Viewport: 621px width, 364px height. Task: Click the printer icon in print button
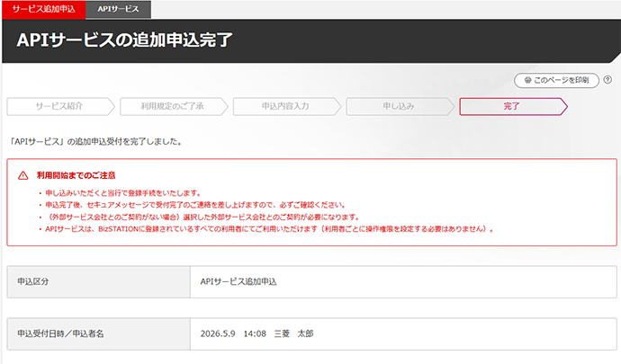527,80
